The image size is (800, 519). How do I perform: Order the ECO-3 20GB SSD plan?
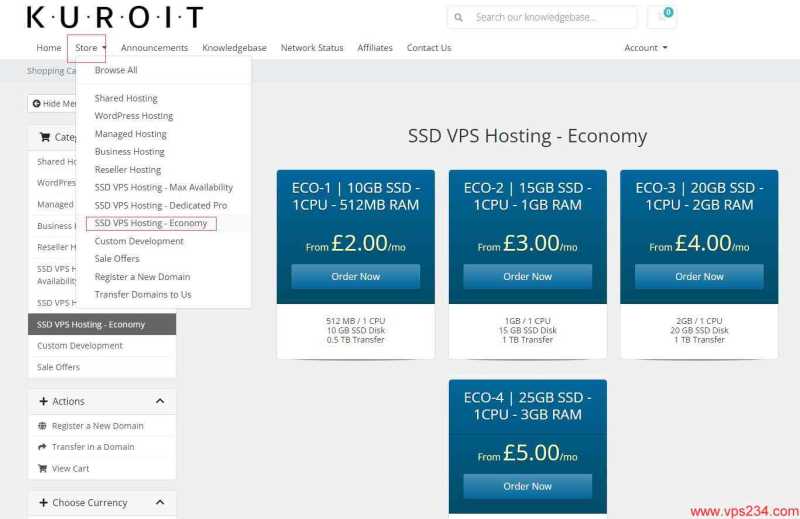coord(699,277)
